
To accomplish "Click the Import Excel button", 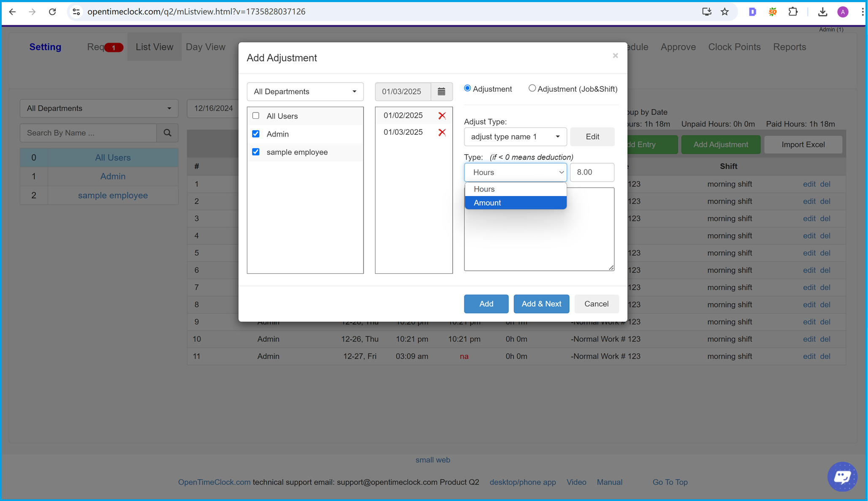I will point(803,145).
